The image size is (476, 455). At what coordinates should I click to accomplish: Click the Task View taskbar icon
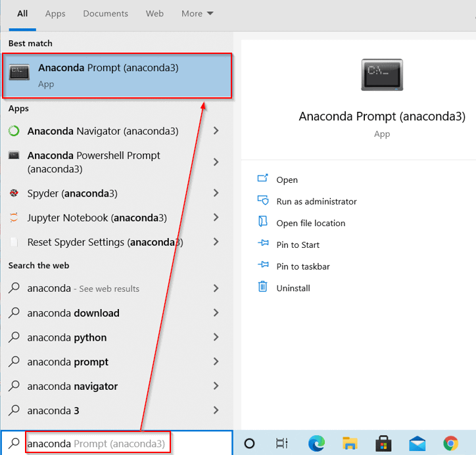tap(282, 443)
